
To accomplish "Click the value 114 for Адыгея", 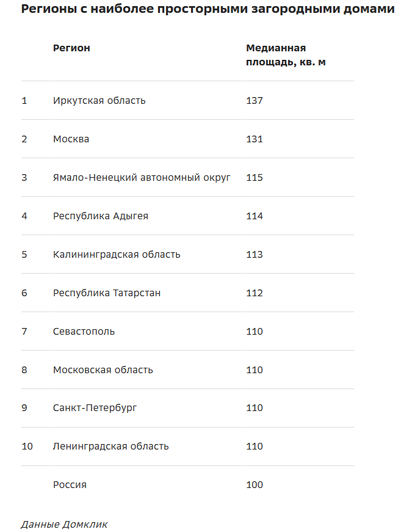I will point(255,216).
